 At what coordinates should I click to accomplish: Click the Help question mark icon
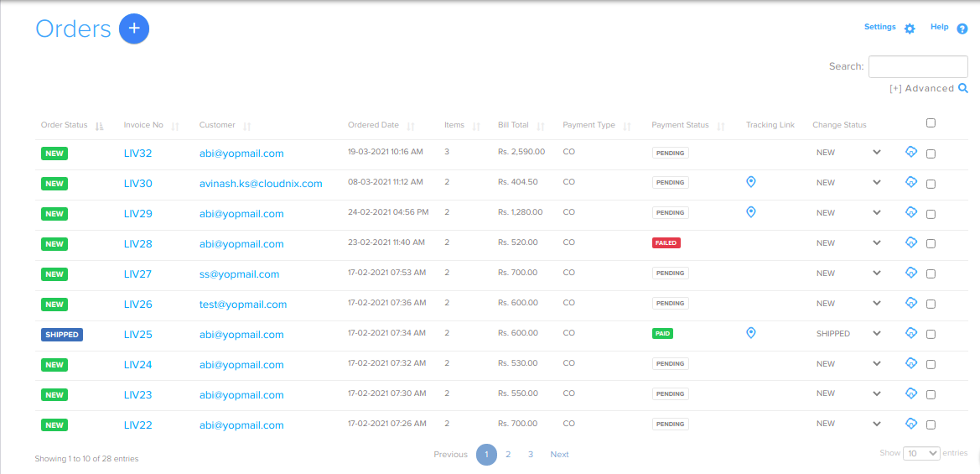coord(962,29)
